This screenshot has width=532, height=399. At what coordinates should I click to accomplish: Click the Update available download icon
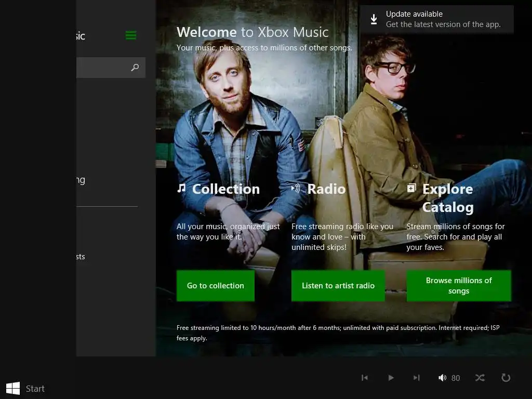tap(374, 19)
